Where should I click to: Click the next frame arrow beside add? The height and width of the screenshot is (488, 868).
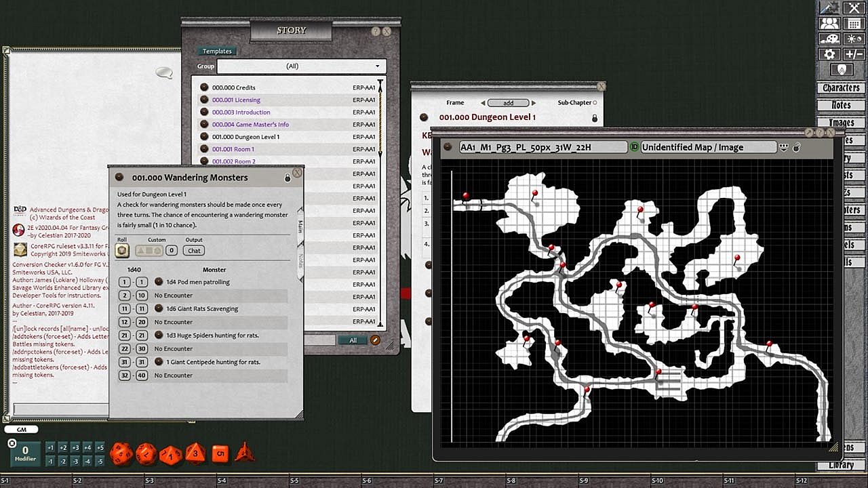[534, 103]
